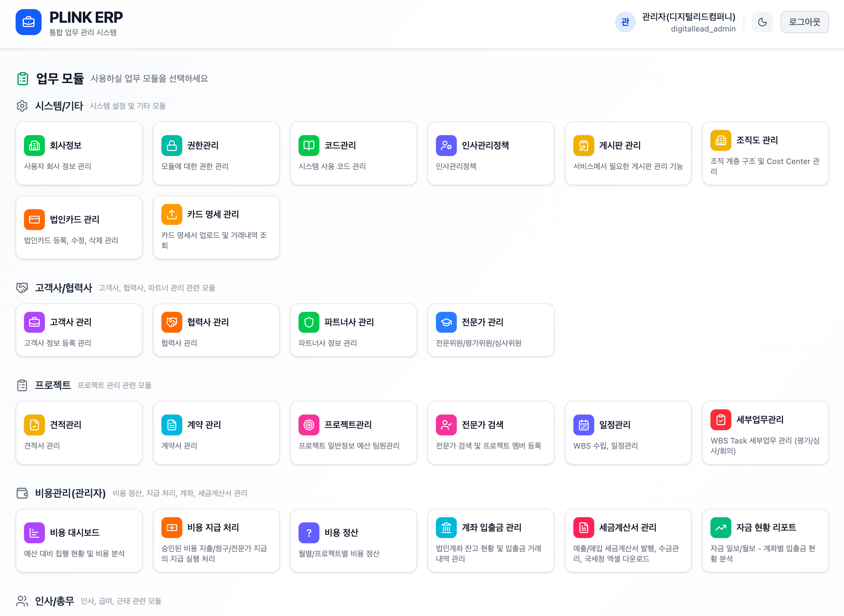Click 프로젝트관리 target icon

tap(309, 425)
